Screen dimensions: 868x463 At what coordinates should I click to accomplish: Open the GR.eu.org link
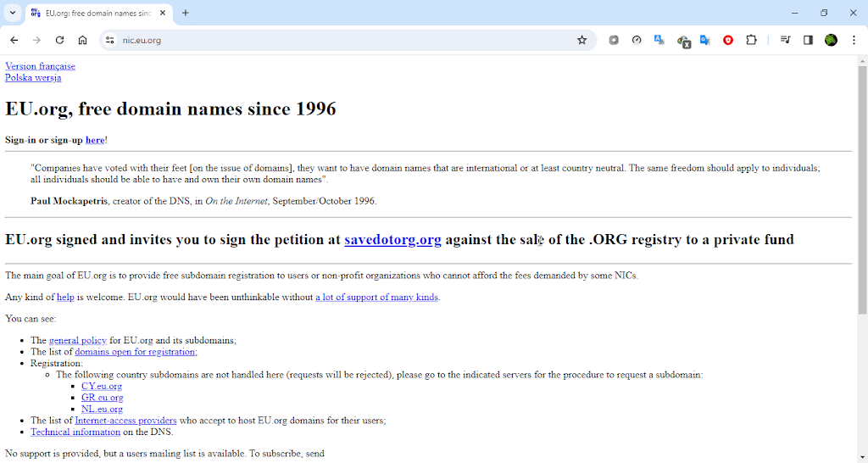102,398
